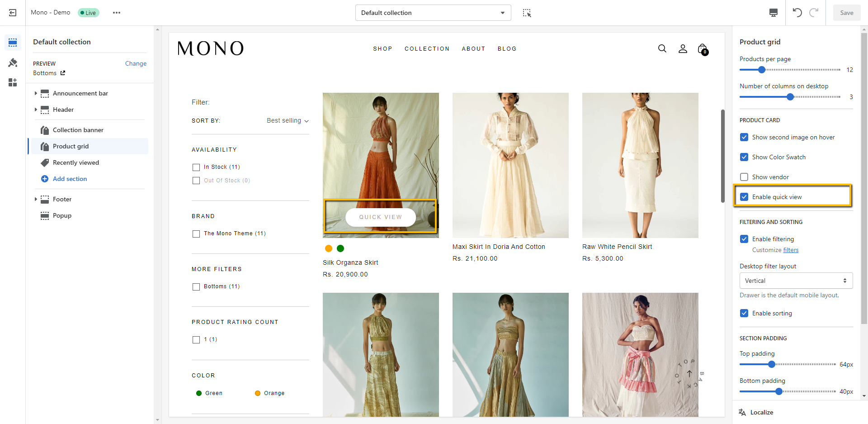Image resolution: width=868 pixels, height=424 pixels.
Task: Disable Enable quick view checkbox
Action: [744, 197]
